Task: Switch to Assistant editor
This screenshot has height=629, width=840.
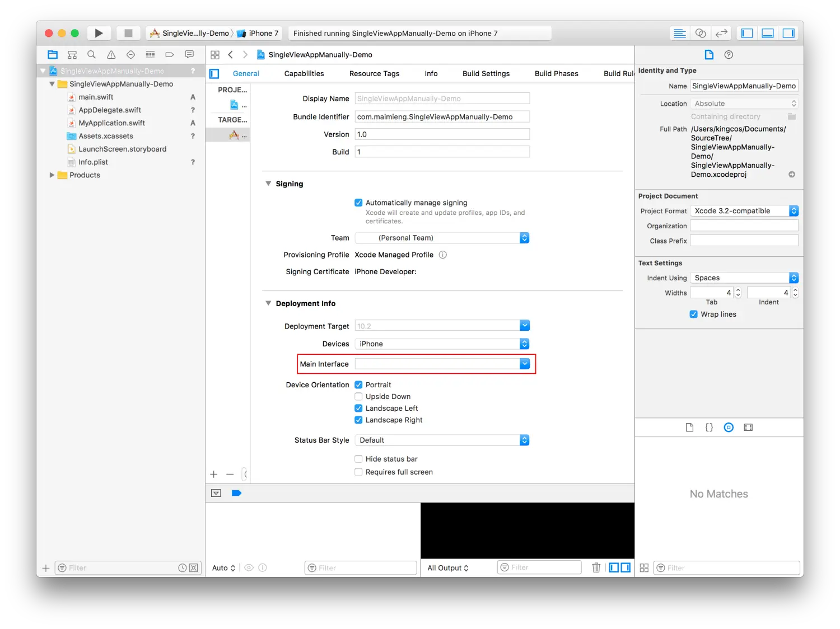Action: click(701, 33)
